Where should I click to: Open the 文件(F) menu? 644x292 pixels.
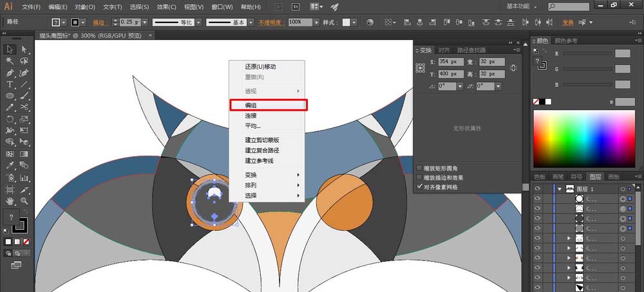[x=31, y=7]
